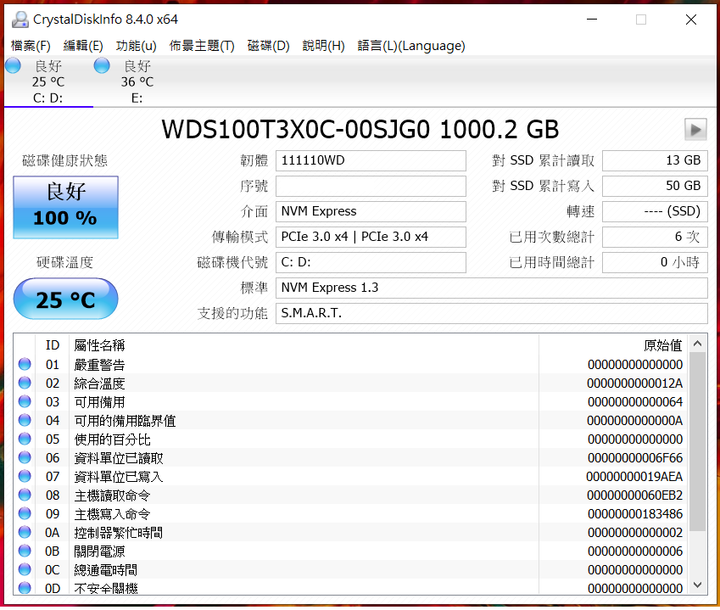Viewport: 720px width, 610px height.
Task: Click the supported features field S.M.A.R.T.
Action: 492,313
